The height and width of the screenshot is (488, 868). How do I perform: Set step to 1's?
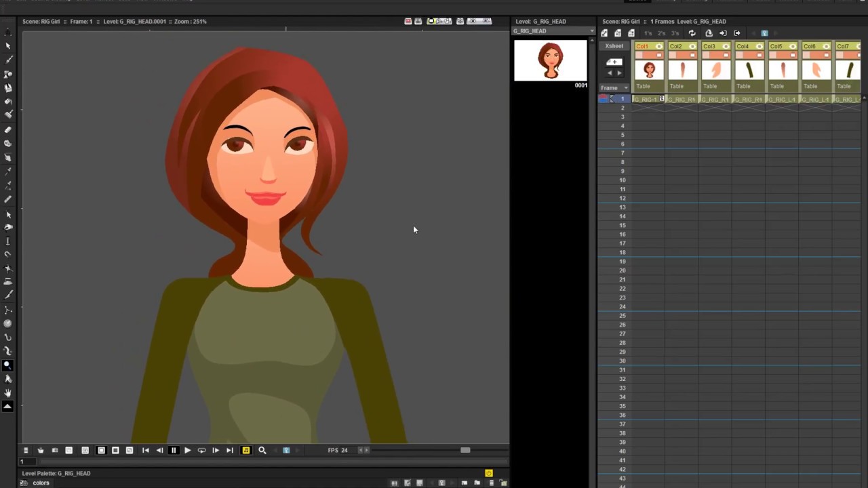[648, 33]
